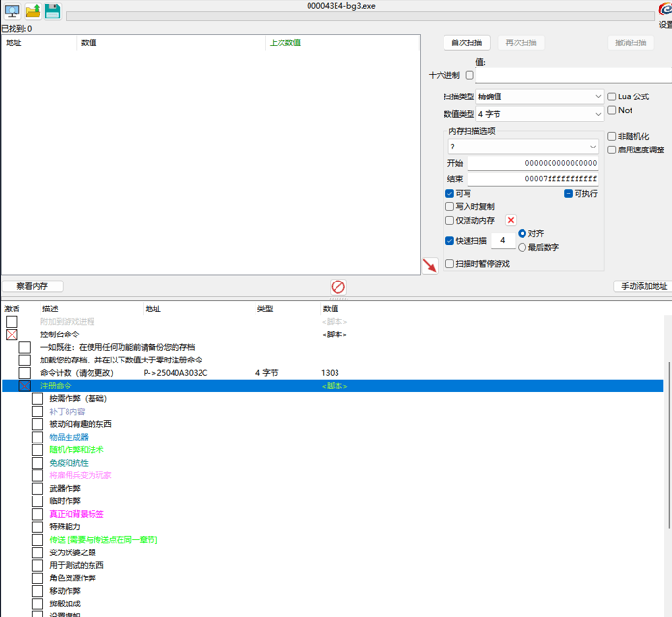Copy selected addresses using red arrow icon

(430, 266)
